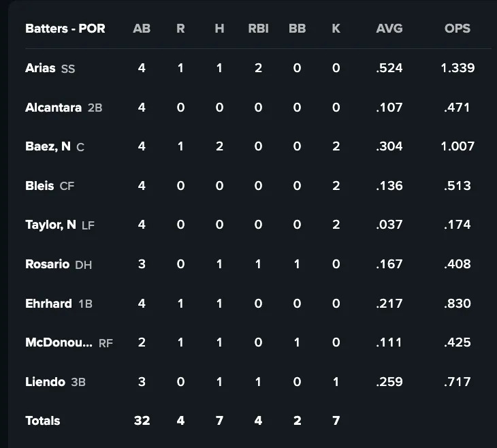The width and height of the screenshot is (497, 448).
Task: Click the Batters - POR header
Action: tap(64, 29)
